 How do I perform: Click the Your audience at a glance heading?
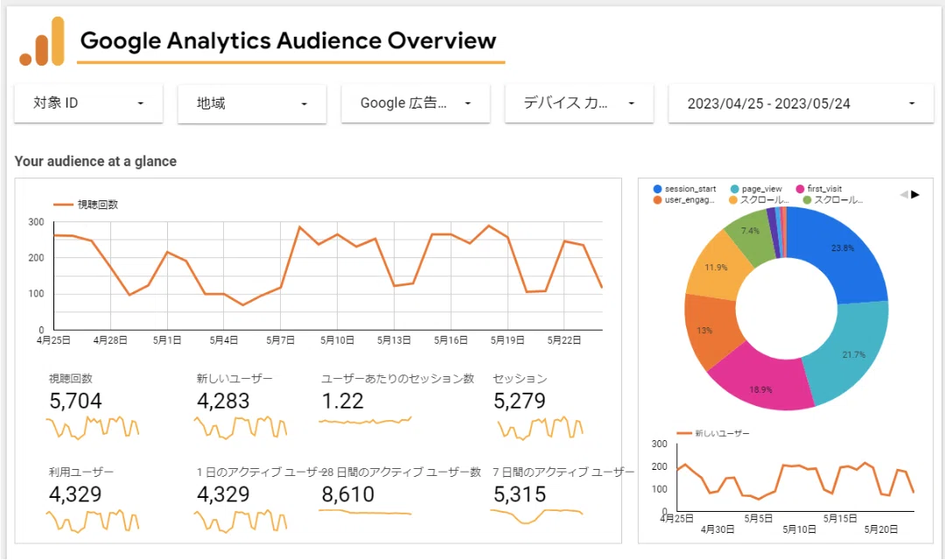[x=95, y=161]
